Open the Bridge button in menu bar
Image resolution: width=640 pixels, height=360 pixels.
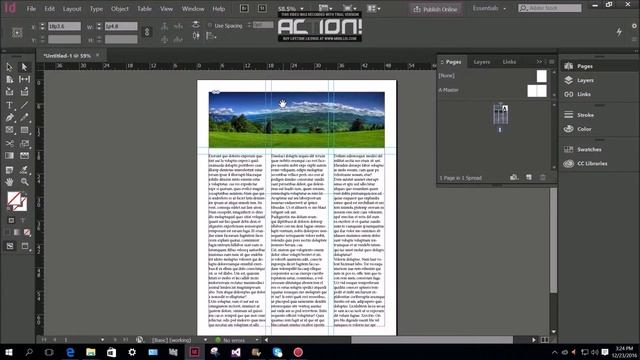tap(244, 8)
